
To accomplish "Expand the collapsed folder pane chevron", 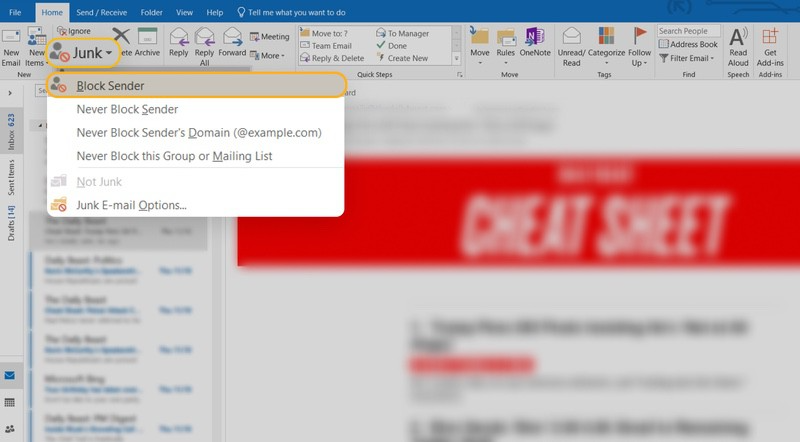I will [x=10, y=93].
